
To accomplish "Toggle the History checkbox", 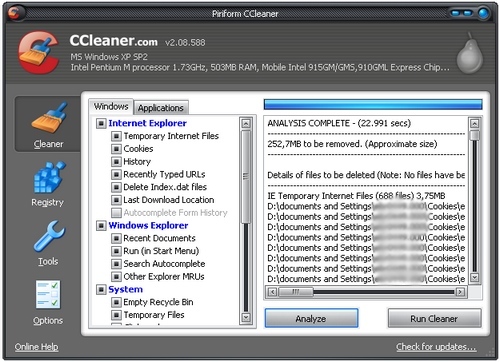I will coord(116,162).
